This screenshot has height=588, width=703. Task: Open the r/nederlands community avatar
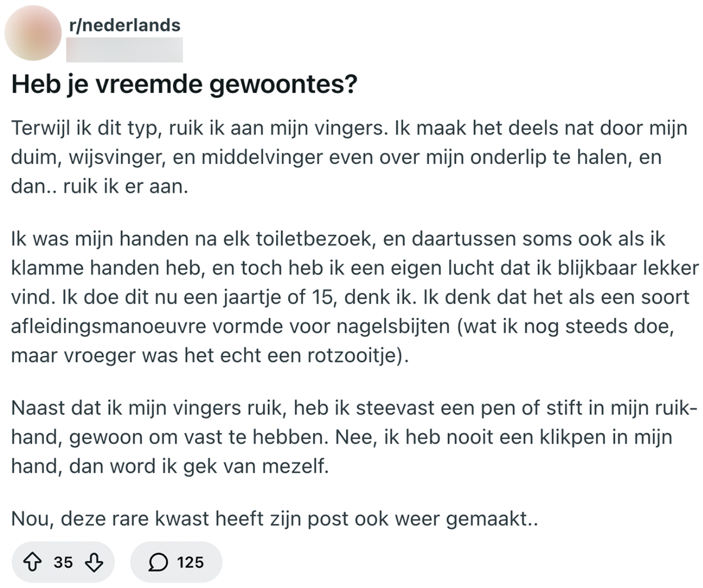(33, 33)
